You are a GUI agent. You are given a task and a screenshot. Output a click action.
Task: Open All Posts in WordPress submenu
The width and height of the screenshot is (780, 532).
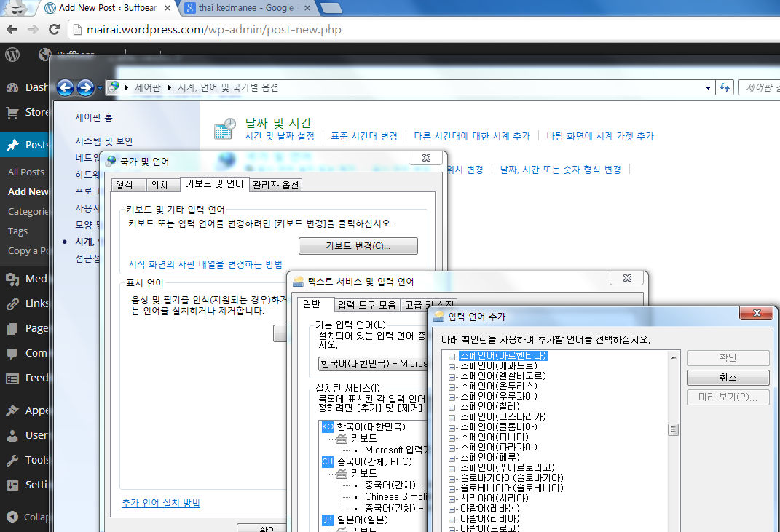[26, 172]
